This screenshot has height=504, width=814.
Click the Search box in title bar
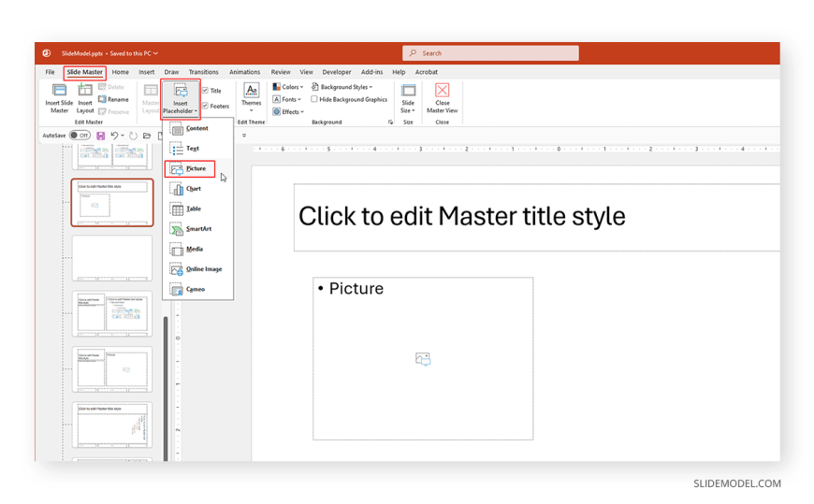[490, 53]
